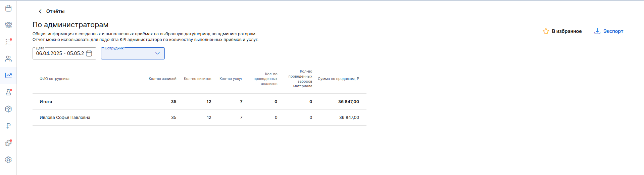Open the laboratory flask icon

point(8,92)
